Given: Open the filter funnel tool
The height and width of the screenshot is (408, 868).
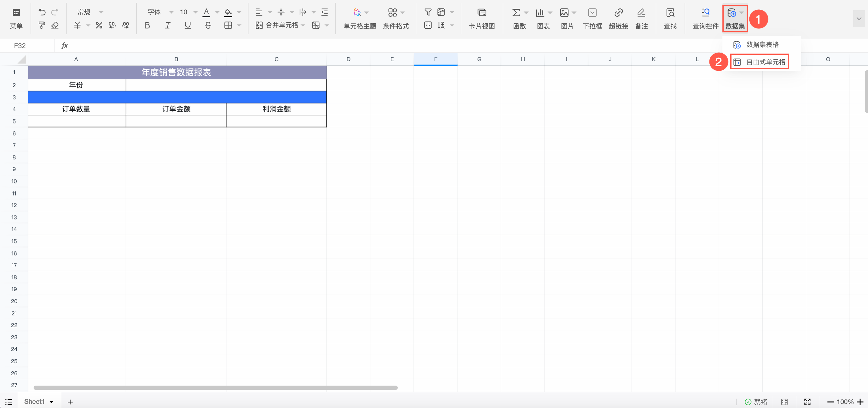Looking at the screenshot, I should tap(428, 12).
